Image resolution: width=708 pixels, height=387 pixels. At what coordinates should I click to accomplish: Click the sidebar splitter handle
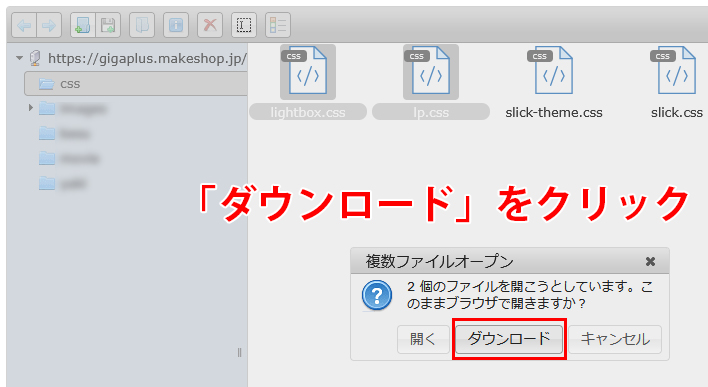click(x=239, y=352)
